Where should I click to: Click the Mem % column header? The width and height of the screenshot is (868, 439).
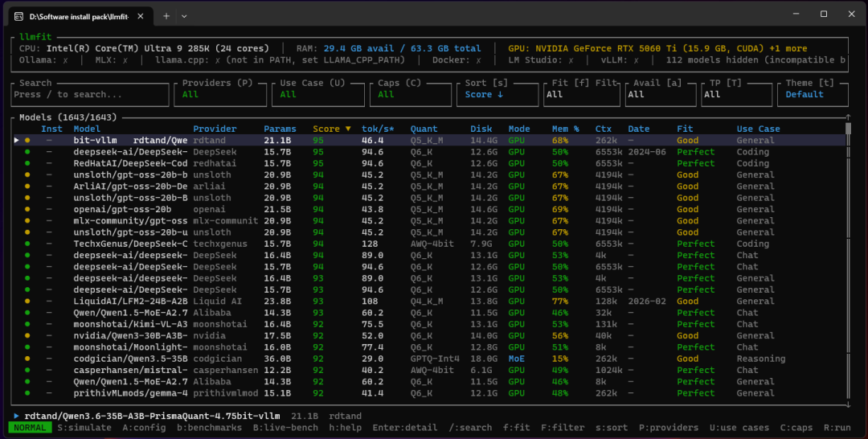[565, 129]
